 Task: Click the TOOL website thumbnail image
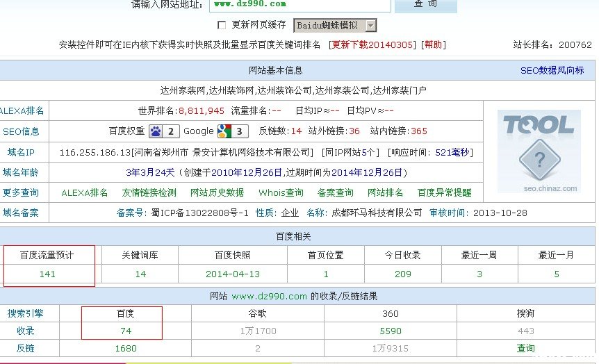[539, 151]
